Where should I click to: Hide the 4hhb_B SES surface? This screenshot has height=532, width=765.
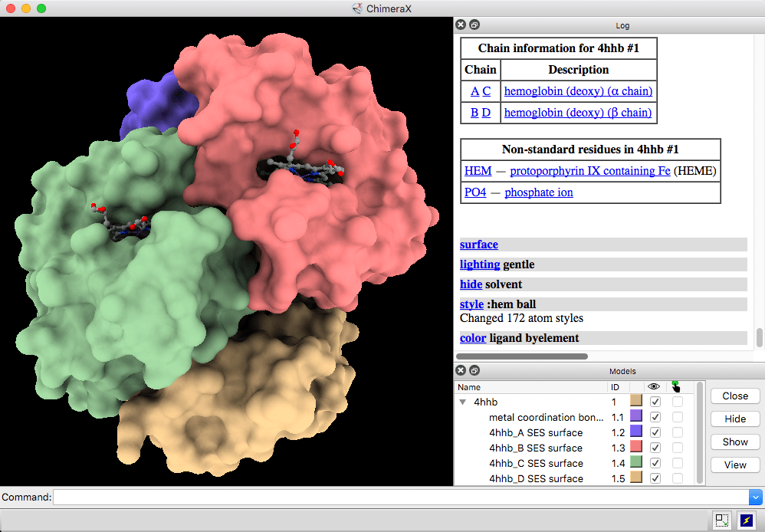point(655,448)
